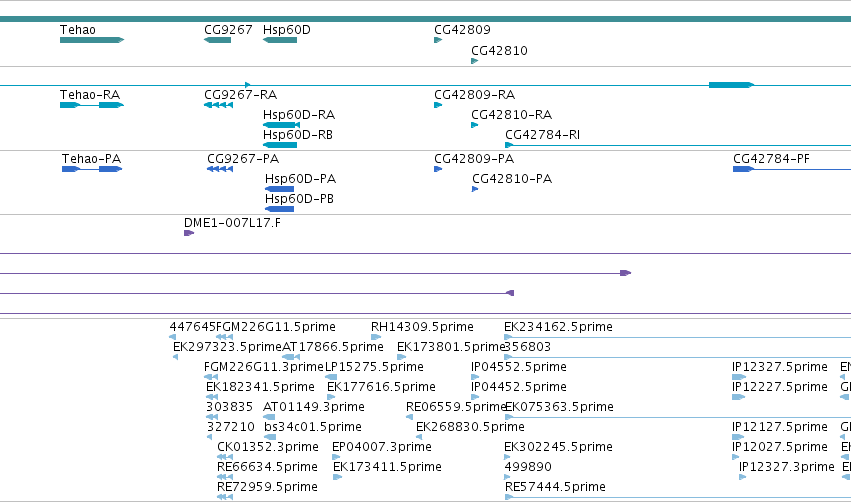Viewport: 851px width, 502px height.
Task: Open the 356803 EST label
Action: (x=528, y=347)
